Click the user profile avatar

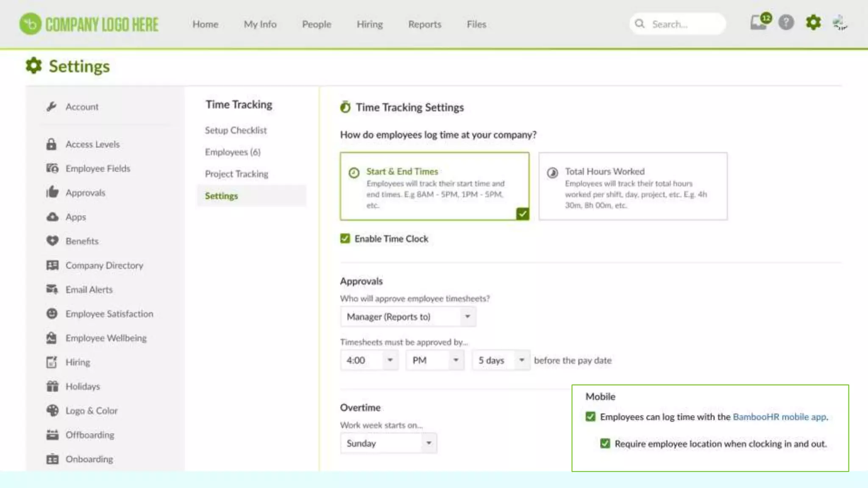[840, 23]
